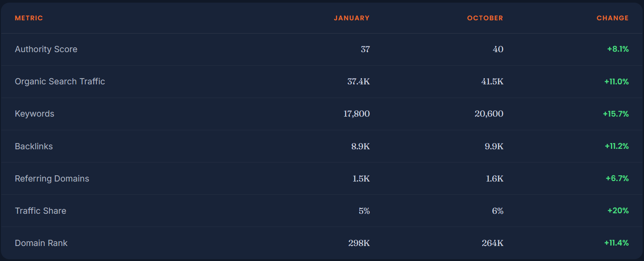Screen dimensions: 644x261
Task: Click the +11.4% Domain Rank change
Action: [x=617, y=243]
